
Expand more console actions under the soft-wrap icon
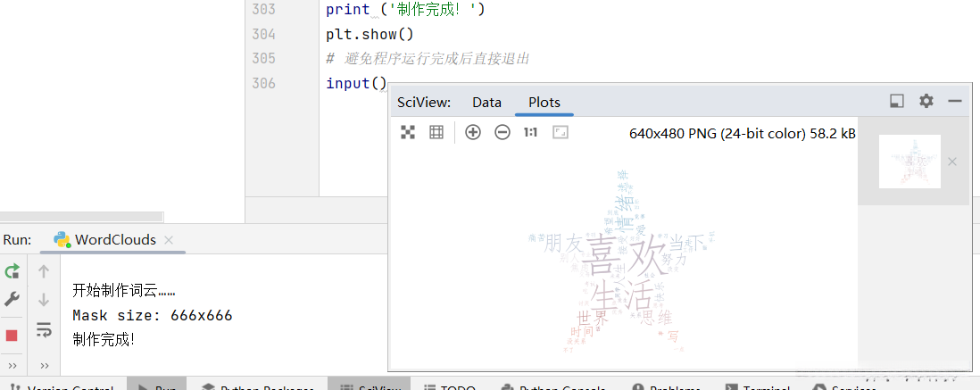point(45,366)
